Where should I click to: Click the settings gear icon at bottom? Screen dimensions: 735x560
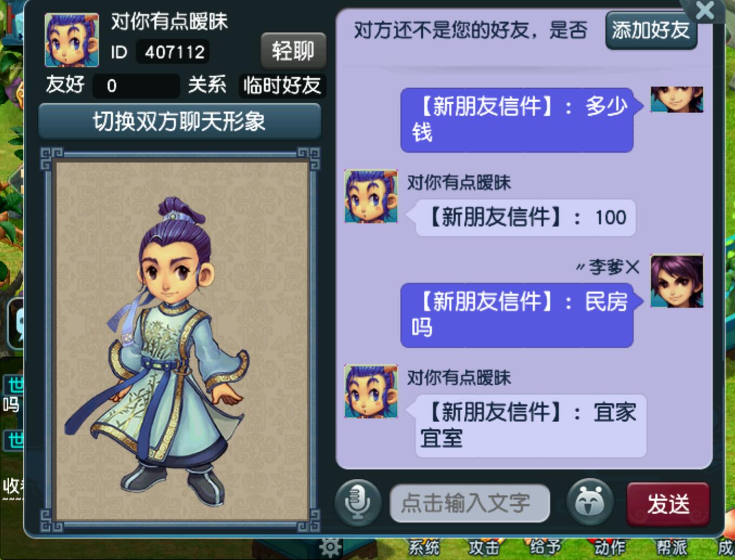pyautogui.click(x=330, y=548)
